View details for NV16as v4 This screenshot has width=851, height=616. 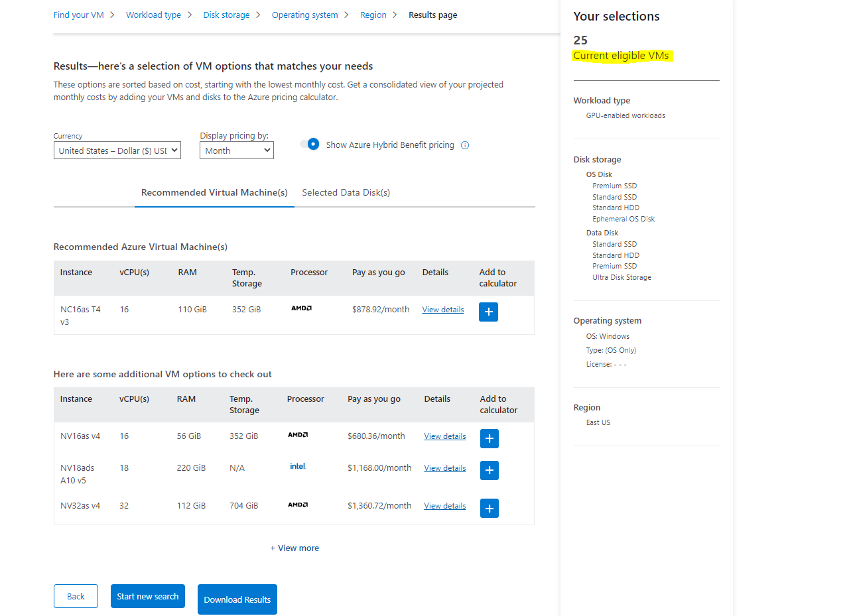click(x=445, y=436)
